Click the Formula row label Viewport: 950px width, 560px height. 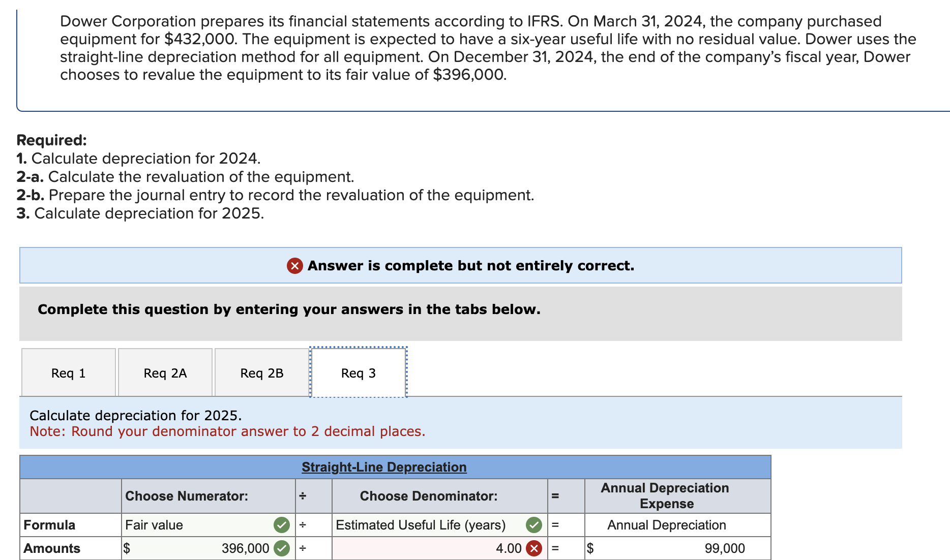click(x=49, y=525)
